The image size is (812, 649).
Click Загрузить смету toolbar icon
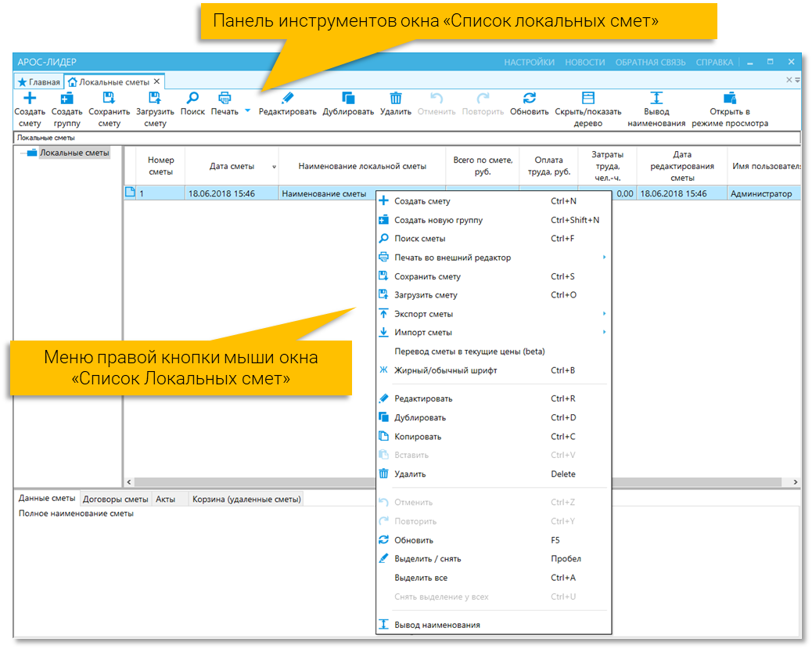point(155,98)
